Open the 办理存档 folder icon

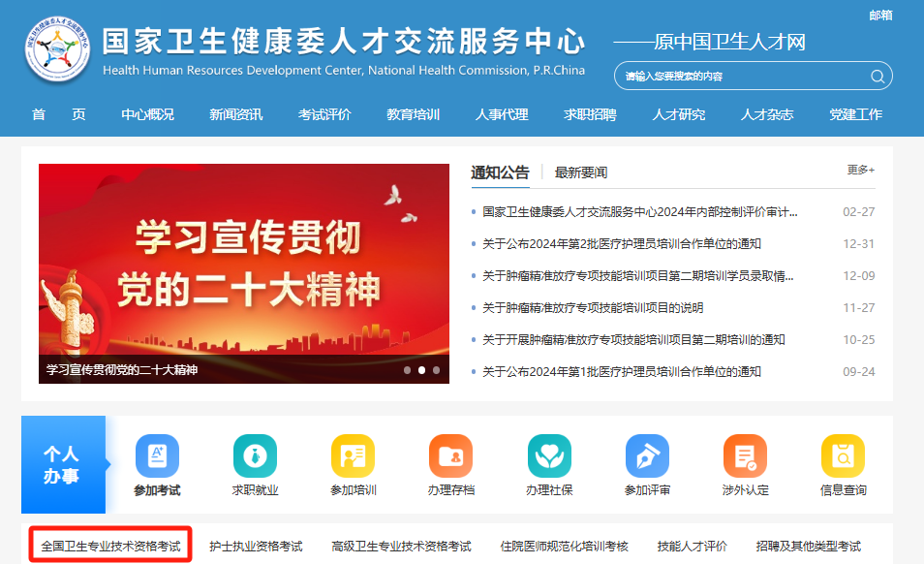(x=450, y=455)
